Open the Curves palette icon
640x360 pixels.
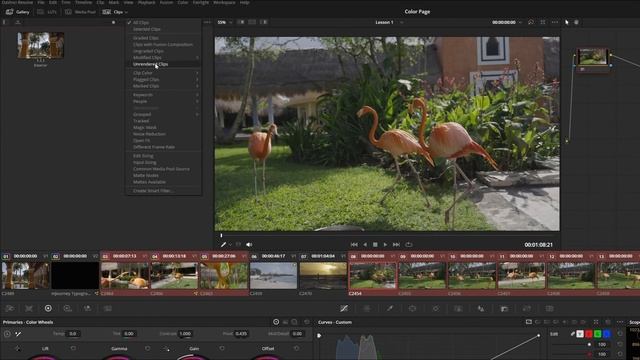[344, 309]
